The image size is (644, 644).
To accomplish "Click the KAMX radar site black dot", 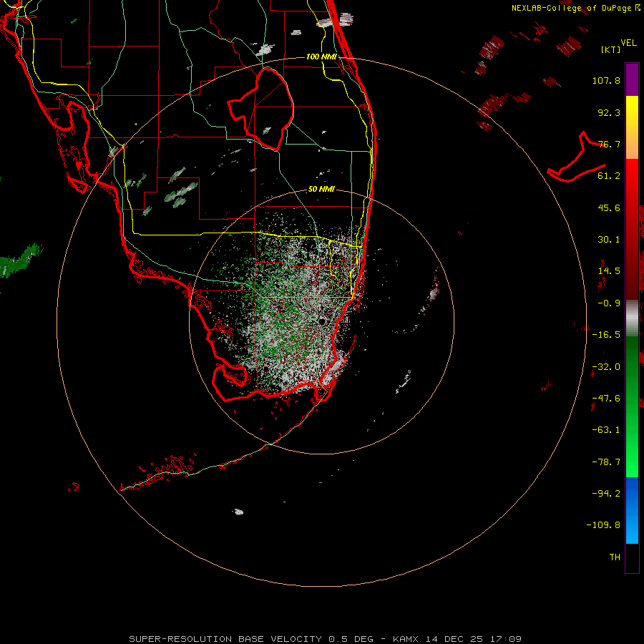I will tap(321, 321).
